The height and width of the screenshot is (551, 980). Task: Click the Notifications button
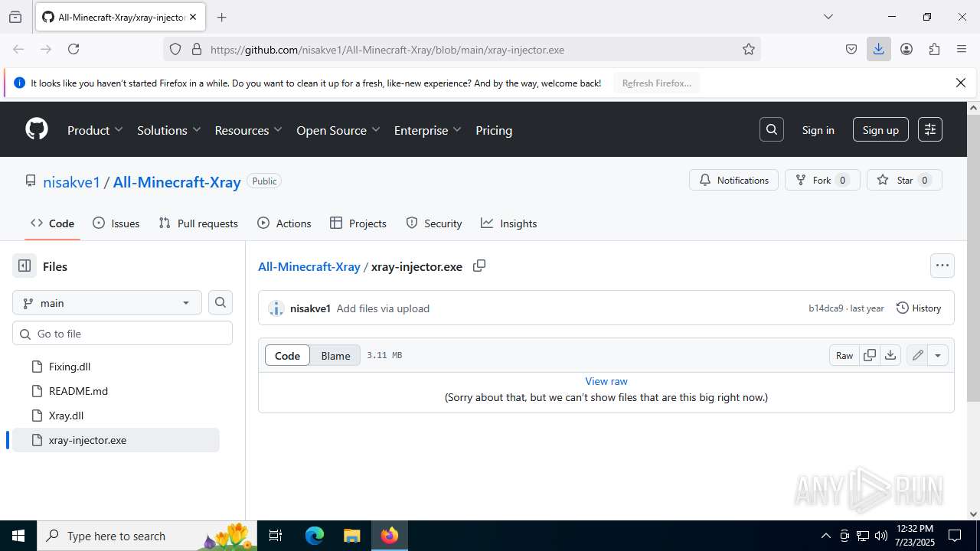point(733,180)
